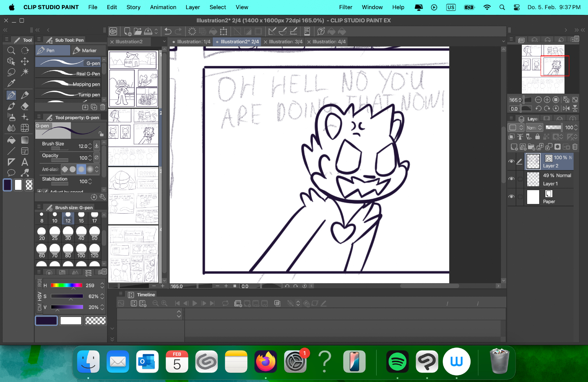This screenshot has width=588, height=382.
Task: Select the Text tool
Action: coord(25,162)
